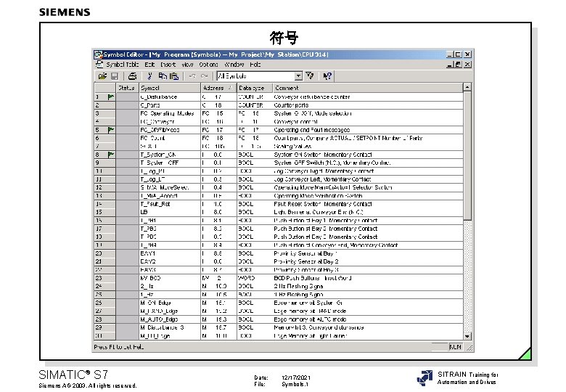Select the T_Fault_Rst symbol cell
The height and width of the screenshot is (392, 566).
point(170,204)
